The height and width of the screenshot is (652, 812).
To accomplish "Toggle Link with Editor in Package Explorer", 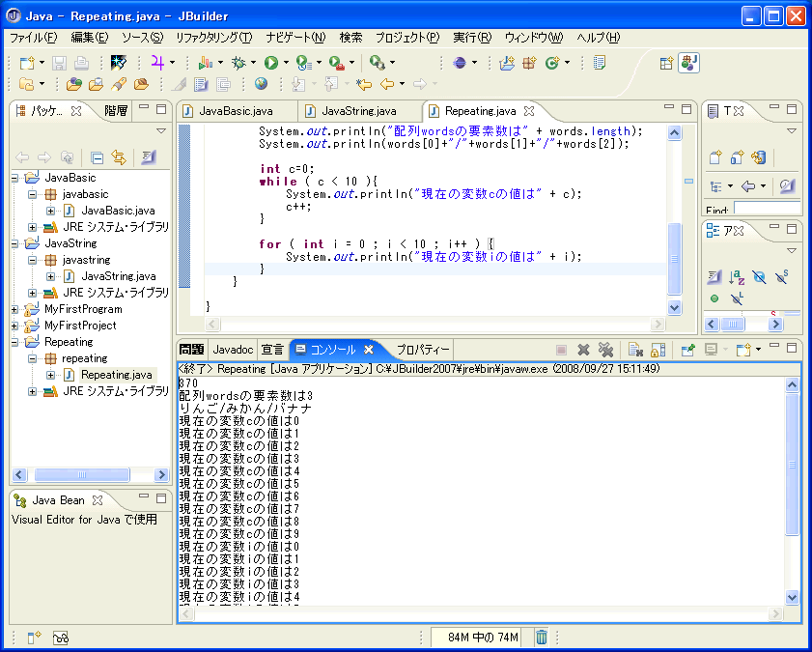I will [x=119, y=157].
